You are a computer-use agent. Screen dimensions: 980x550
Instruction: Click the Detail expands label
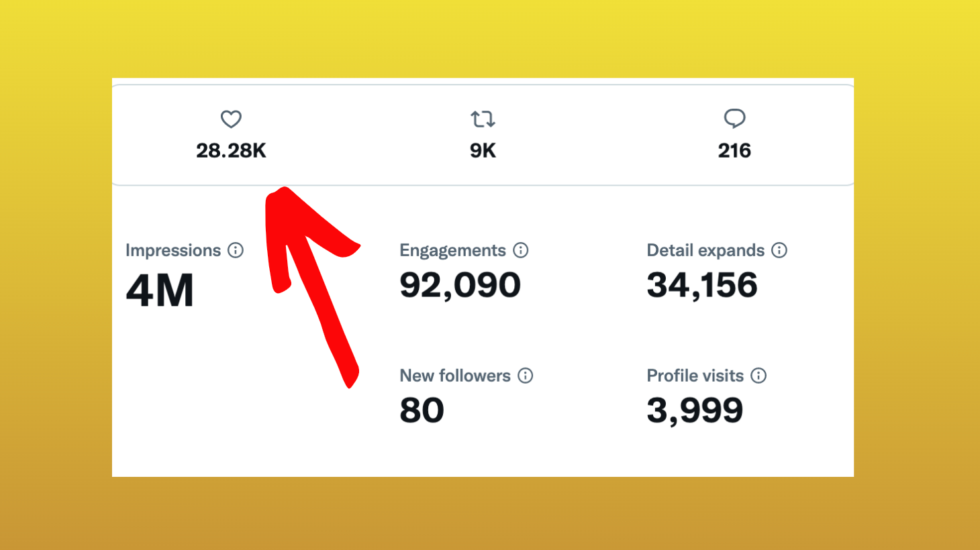pyautogui.click(x=705, y=250)
